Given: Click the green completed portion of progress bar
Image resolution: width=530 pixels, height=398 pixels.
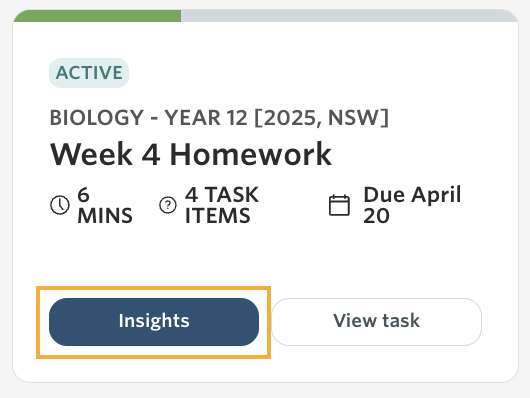Looking at the screenshot, I should click(x=97, y=16).
